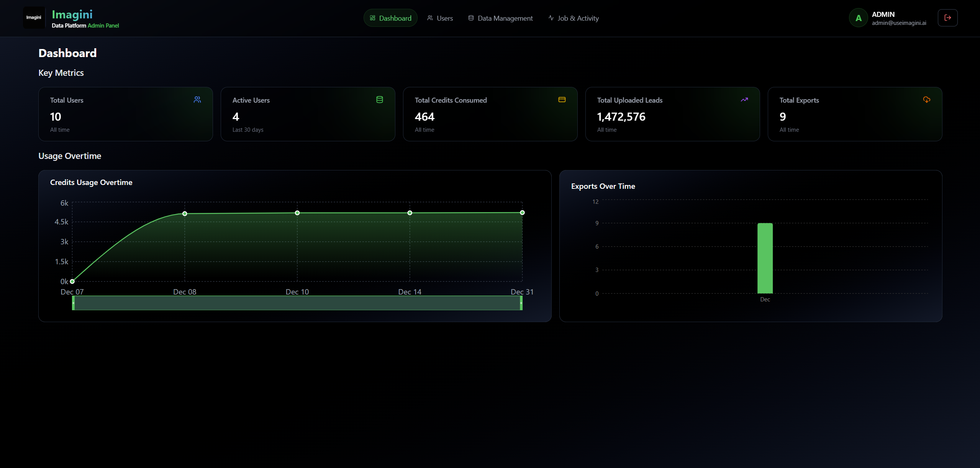
Task: Click right handle of chart range slider
Action: coord(521,303)
